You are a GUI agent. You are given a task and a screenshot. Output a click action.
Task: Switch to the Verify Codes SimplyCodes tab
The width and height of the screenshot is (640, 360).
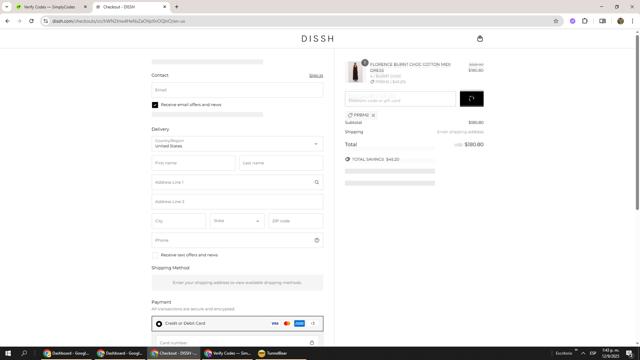coord(50,7)
